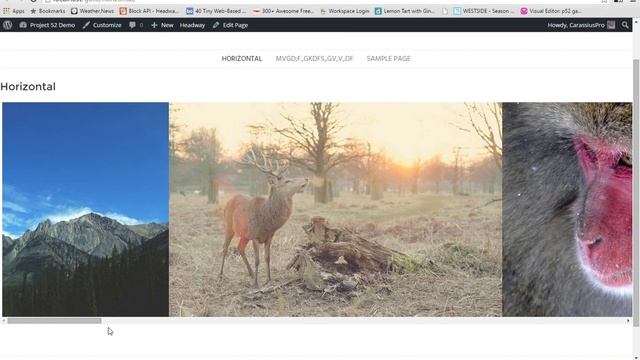640x360 pixels.
Task: Open Lemon Tart with Gin bookmark
Action: click(405, 11)
